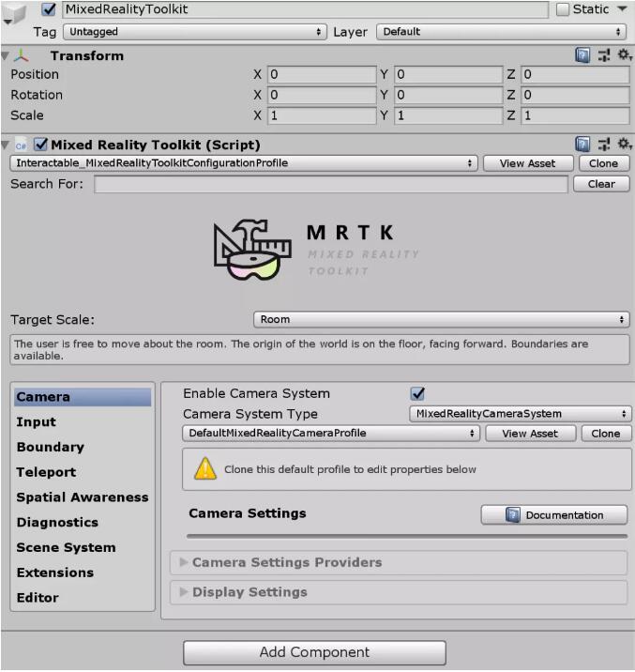Open Mixed Reality Toolkit script gear menu
Screen dimensions: 635x672
625,144
